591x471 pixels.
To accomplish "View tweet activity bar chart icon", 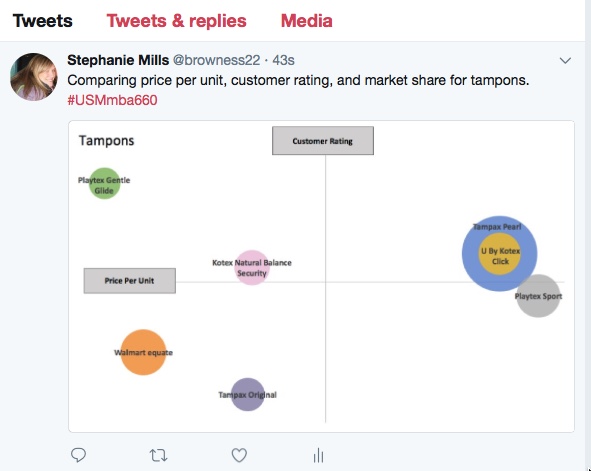I will coord(318,455).
